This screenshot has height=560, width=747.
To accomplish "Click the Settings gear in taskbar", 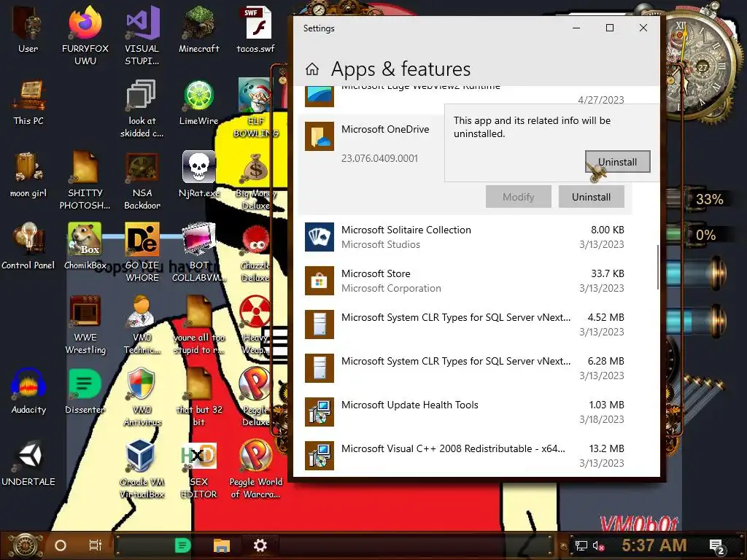I will pos(260,545).
